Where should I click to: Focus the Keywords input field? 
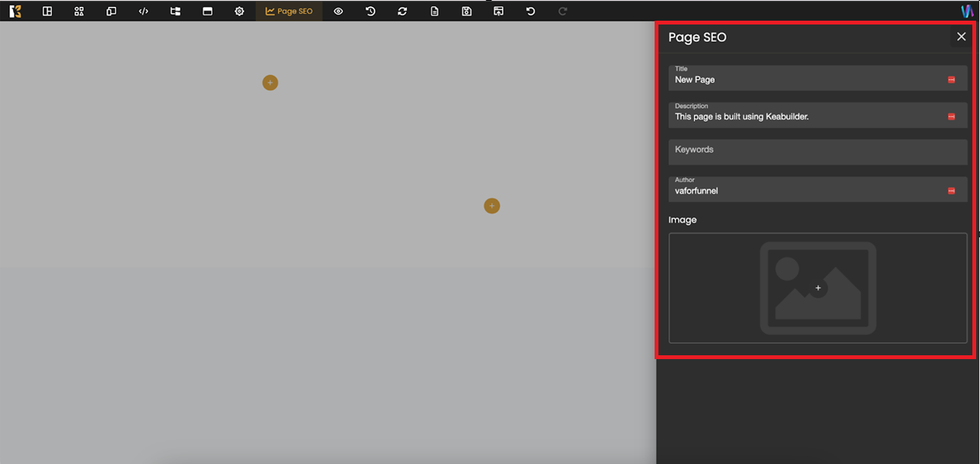point(817,152)
